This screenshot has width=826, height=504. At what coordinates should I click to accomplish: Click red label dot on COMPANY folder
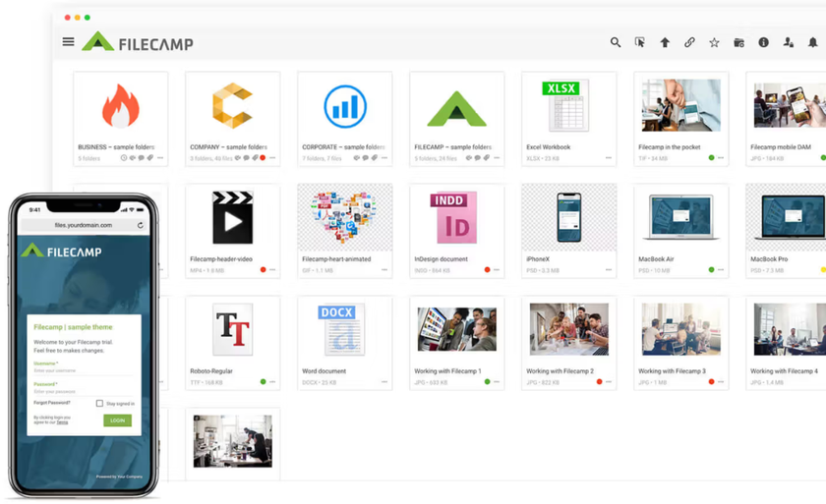pyautogui.click(x=263, y=158)
